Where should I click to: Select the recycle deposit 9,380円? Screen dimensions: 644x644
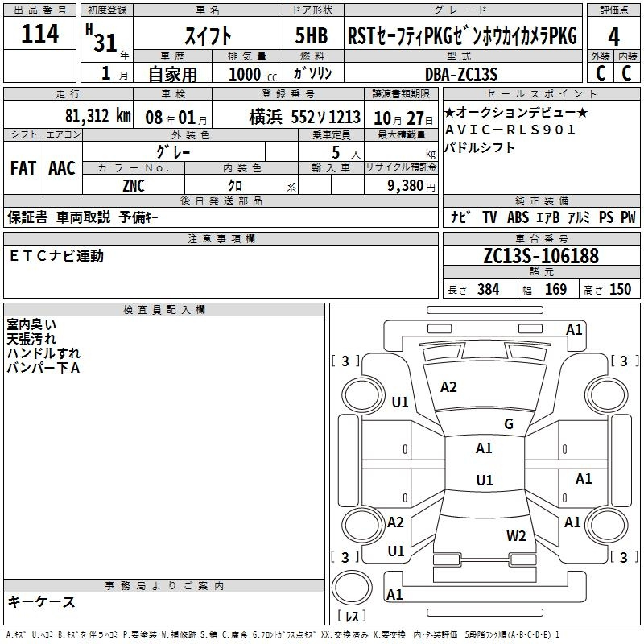411,186
